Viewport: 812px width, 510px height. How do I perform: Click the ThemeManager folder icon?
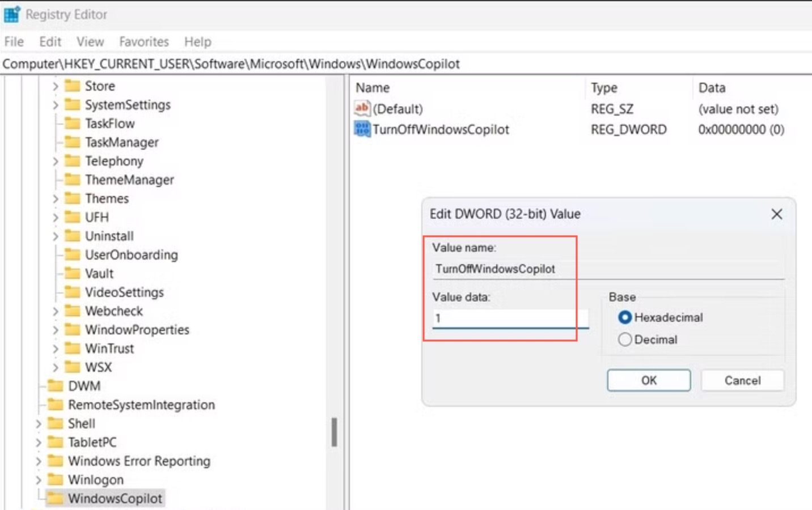pyautogui.click(x=73, y=180)
